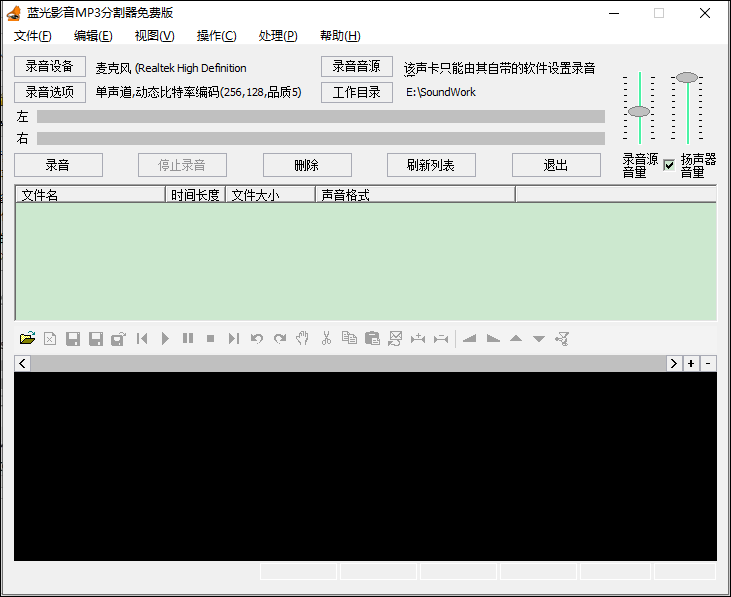Screen dimensions: 731x597
Task: Click the filter funnel effects icon
Action: [x=562, y=339]
